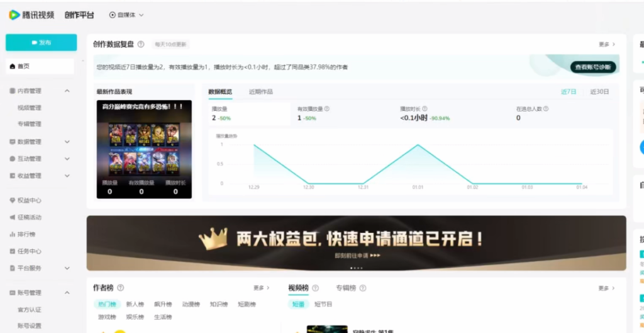Select the 近7日 time range
This screenshot has width=644, height=333.
tap(569, 92)
